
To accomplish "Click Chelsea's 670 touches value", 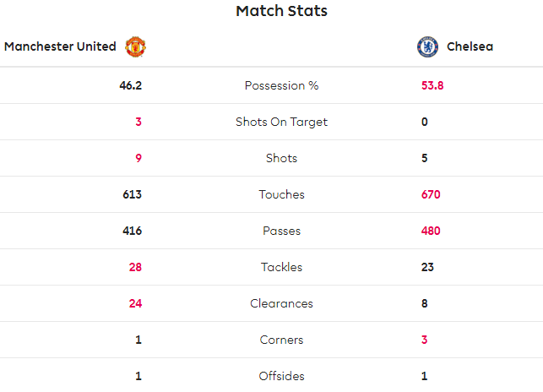I will point(431,194).
